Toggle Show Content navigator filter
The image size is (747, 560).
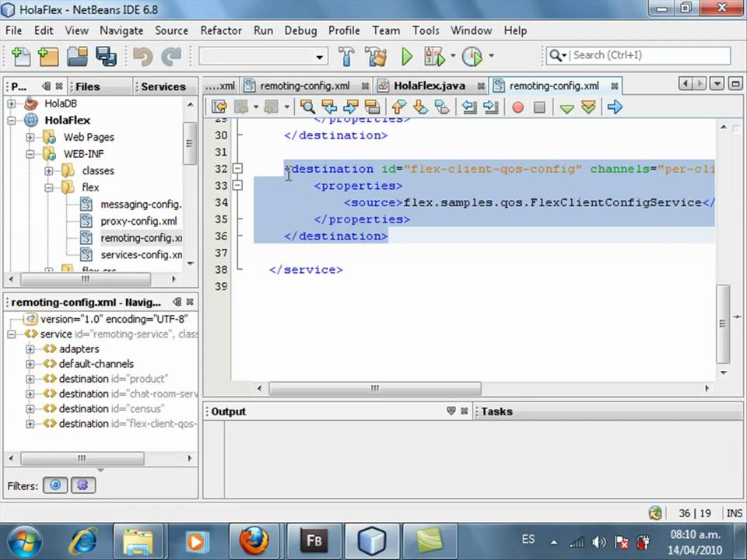coord(83,485)
